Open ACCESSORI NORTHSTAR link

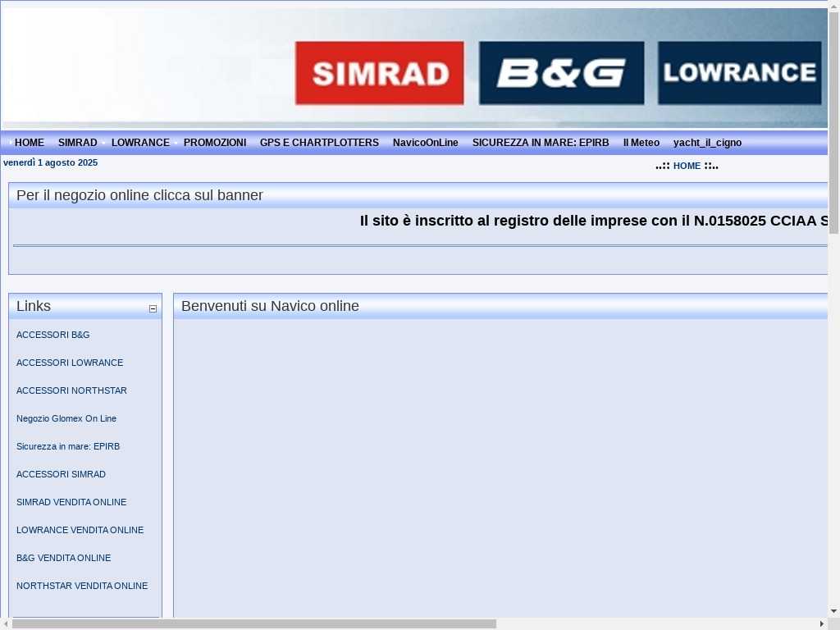(72, 390)
